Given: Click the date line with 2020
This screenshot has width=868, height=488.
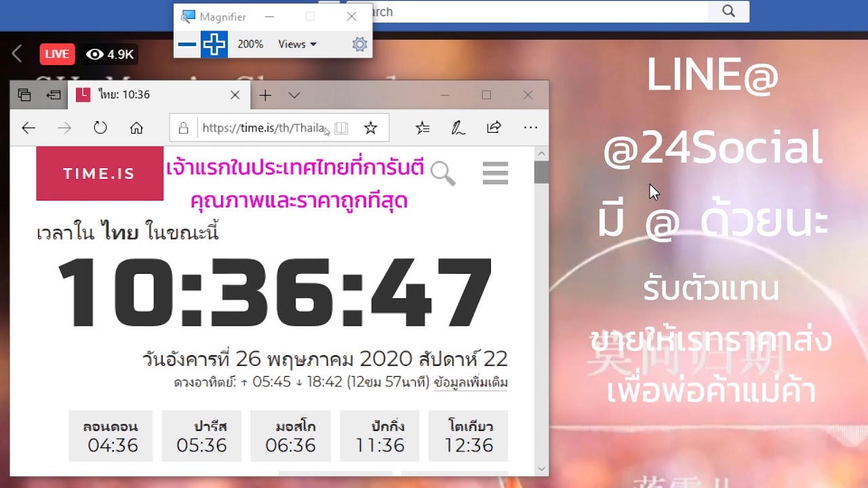Looking at the screenshot, I should click(x=325, y=359).
